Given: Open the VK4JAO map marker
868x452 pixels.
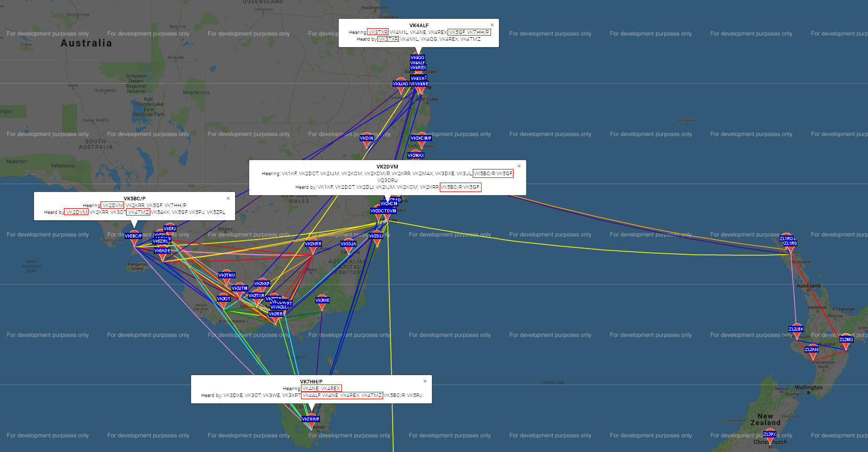Looking at the screenshot, I should [x=400, y=84].
